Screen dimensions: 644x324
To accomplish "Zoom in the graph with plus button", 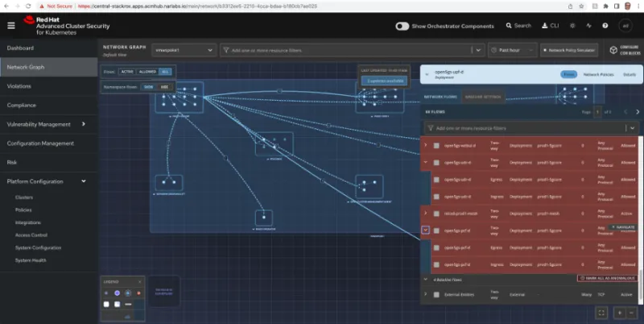I will coord(620,312).
